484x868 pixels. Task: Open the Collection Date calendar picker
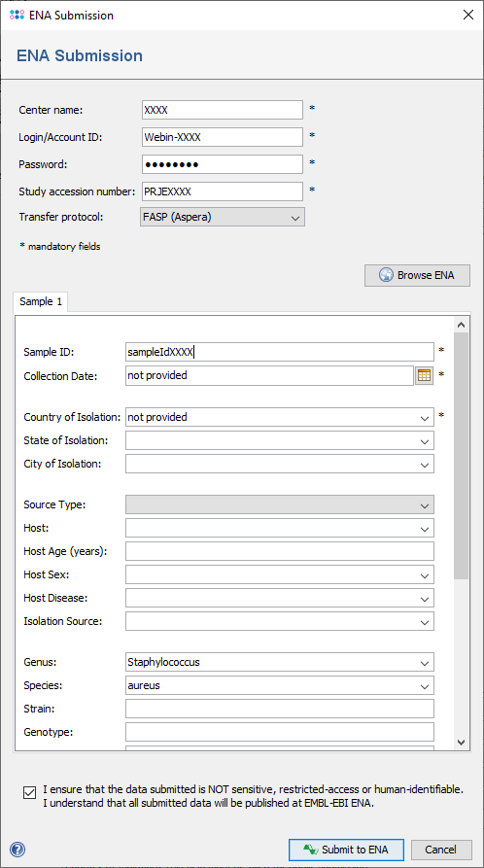click(424, 375)
